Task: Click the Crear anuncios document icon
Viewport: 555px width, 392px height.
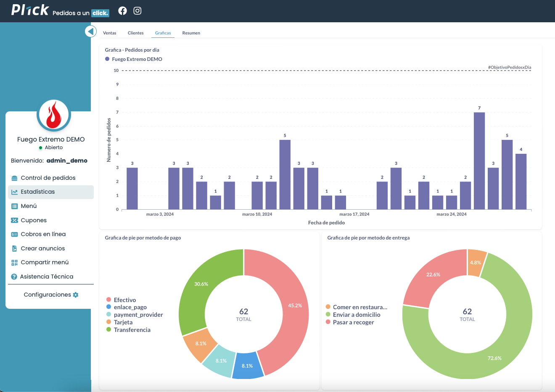Action: tap(14, 249)
